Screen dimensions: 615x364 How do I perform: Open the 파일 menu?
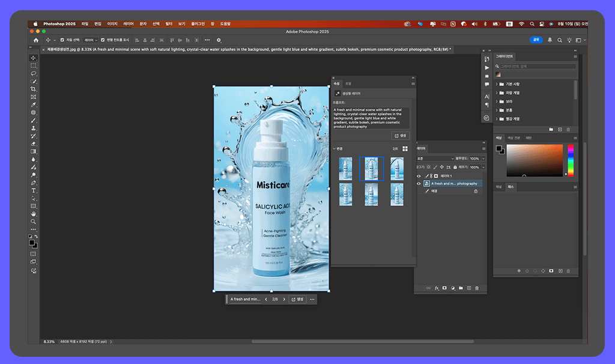pos(85,24)
